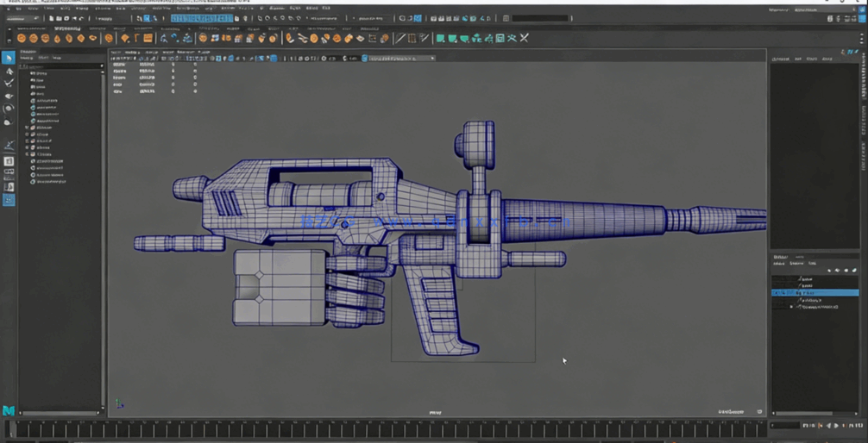This screenshot has width=868, height=443.
Task: Click the layer editor horizontal scrollbar
Action: [814, 413]
